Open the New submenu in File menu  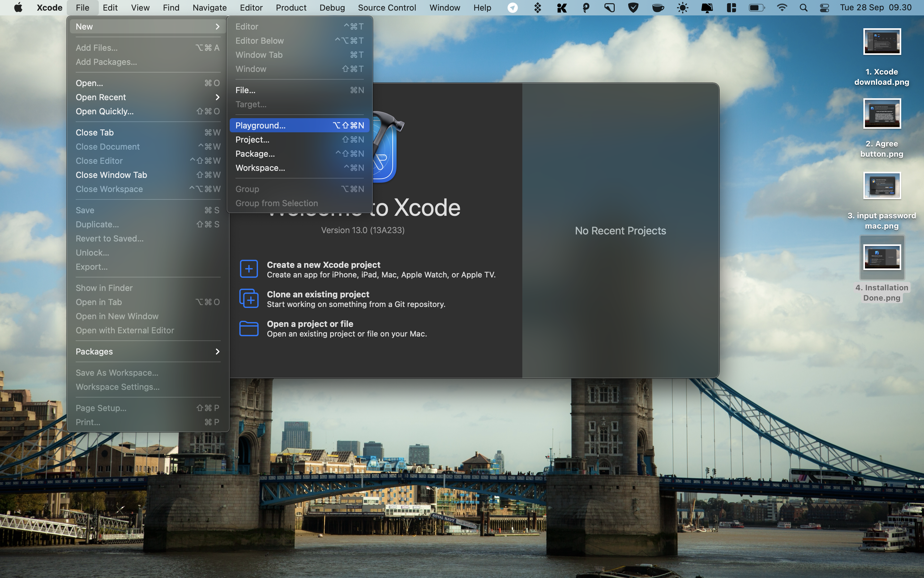click(x=148, y=26)
